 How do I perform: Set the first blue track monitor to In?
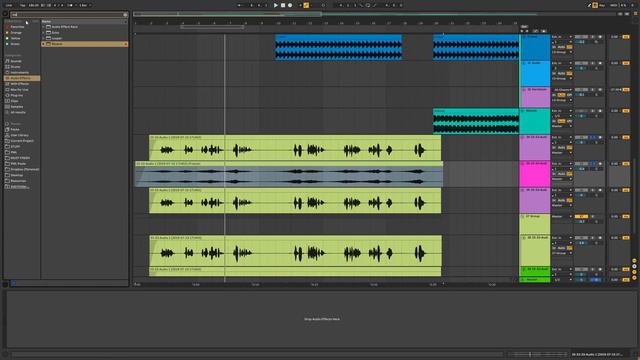pyautogui.click(x=554, y=47)
